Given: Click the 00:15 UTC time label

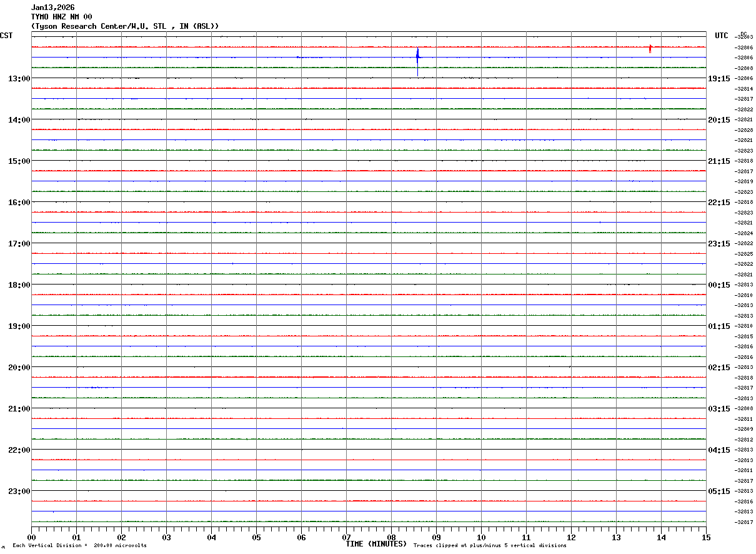Looking at the screenshot, I should [x=720, y=285].
